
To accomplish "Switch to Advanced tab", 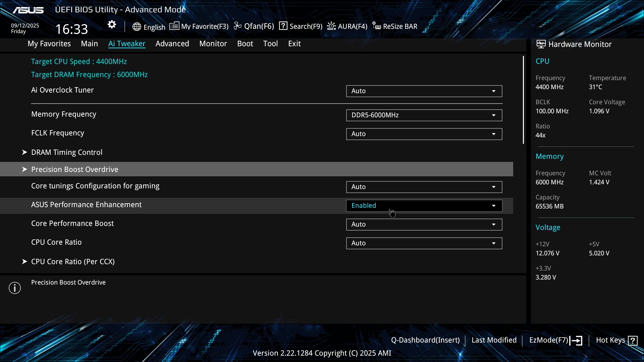I will pyautogui.click(x=172, y=44).
